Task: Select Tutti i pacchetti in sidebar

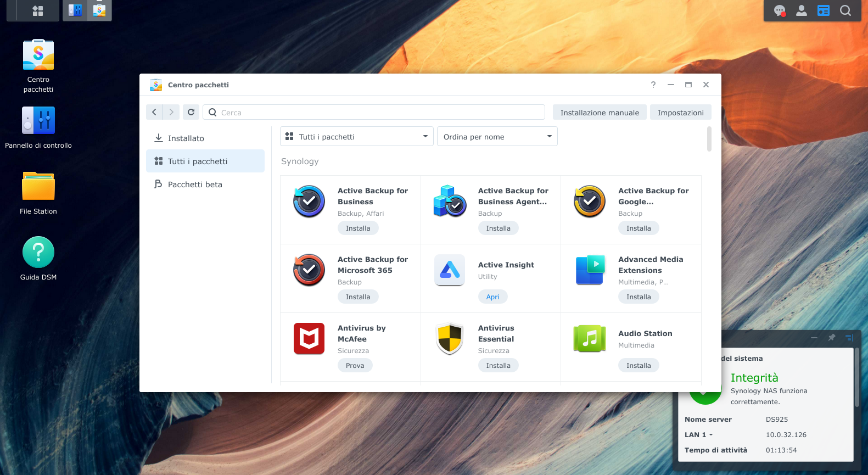Action: pos(205,161)
